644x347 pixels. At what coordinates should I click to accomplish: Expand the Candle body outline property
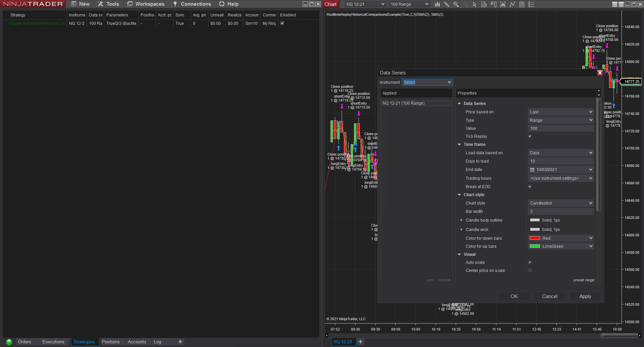click(461, 220)
